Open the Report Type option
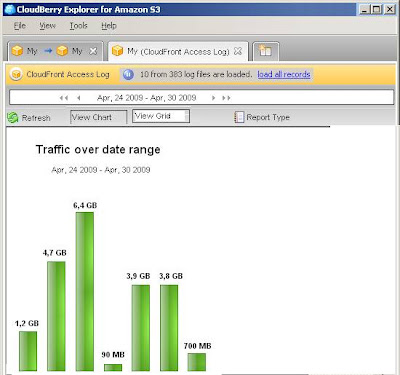Screen dimensions: 400x375 pos(262,117)
